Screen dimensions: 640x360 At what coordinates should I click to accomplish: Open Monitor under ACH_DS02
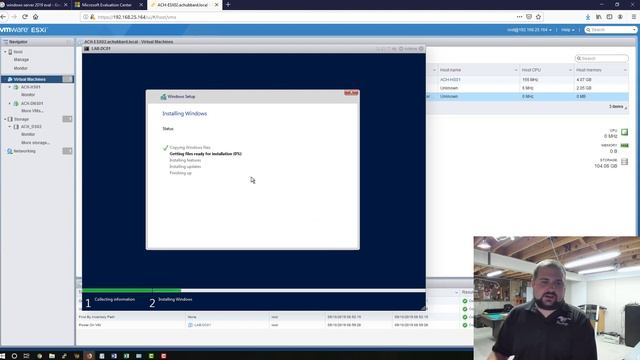pyautogui.click(x=28, y=134)
